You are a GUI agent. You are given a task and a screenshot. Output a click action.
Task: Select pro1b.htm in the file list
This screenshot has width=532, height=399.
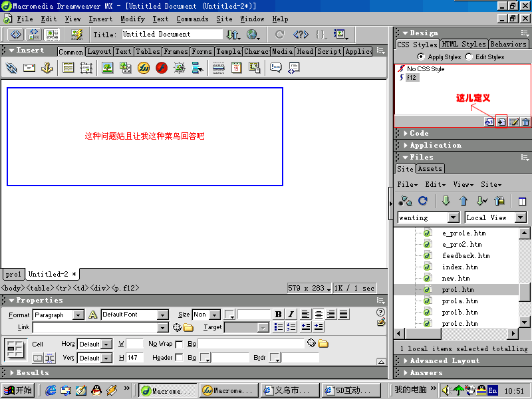(460, 312)
